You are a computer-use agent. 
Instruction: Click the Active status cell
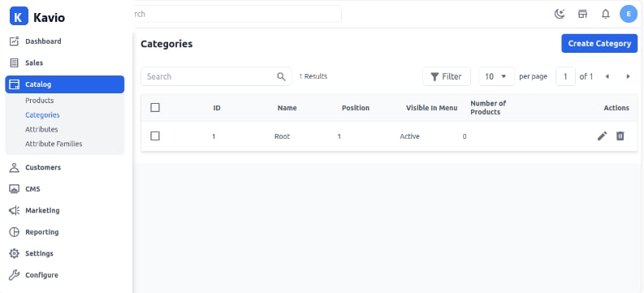coord(410,136)
